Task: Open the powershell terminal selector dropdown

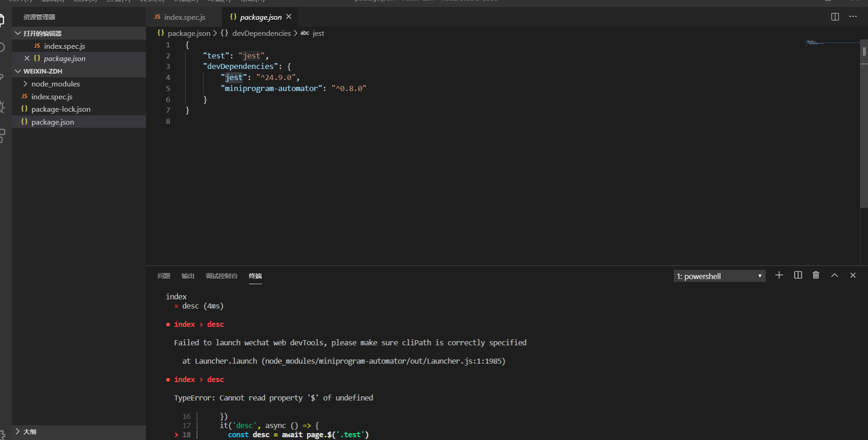Action: (719, 276)
